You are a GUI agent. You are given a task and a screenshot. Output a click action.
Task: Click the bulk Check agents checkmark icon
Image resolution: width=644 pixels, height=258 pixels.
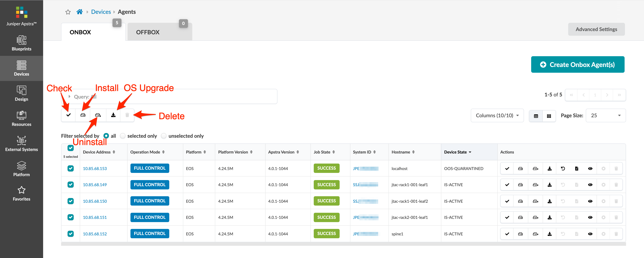click(68, 115)
